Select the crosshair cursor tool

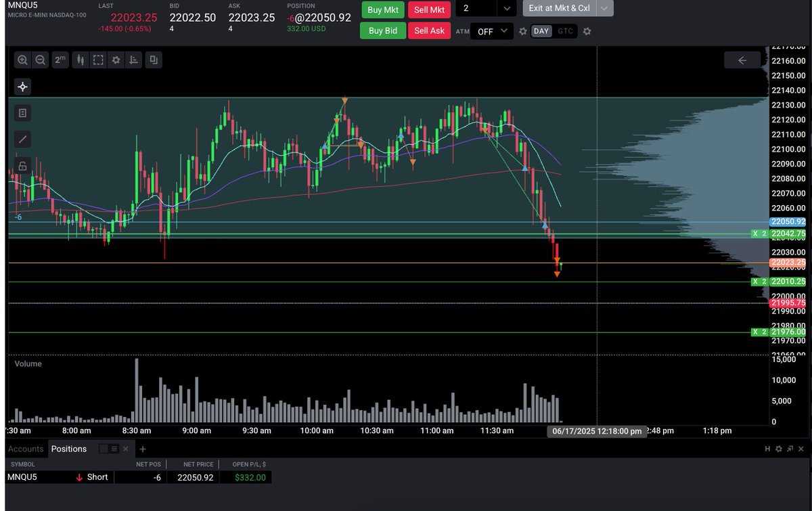22,87
